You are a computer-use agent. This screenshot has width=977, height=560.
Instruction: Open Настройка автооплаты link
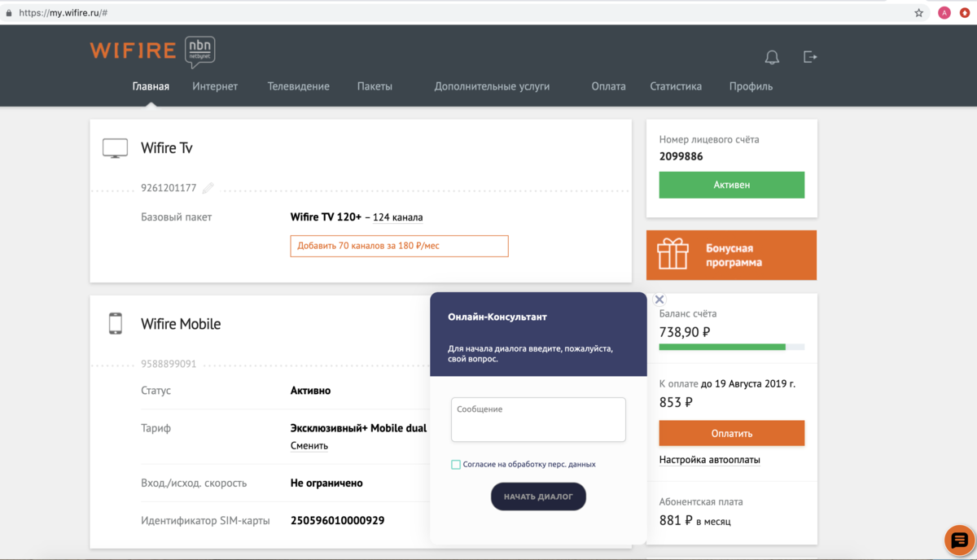click(710, 460)
